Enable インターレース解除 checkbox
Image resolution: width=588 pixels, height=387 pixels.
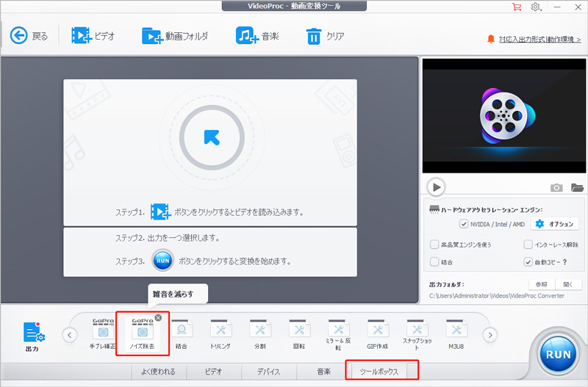click(528, 245)
